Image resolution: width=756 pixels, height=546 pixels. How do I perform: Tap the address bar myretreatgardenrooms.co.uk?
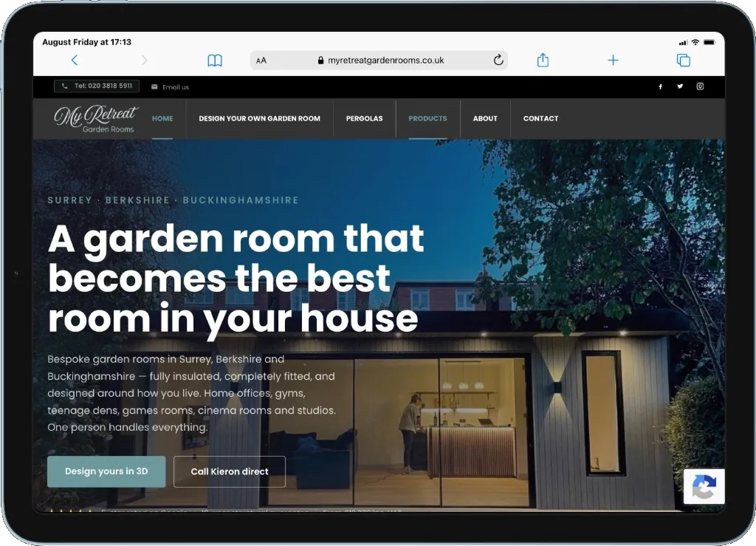(379, 61)
